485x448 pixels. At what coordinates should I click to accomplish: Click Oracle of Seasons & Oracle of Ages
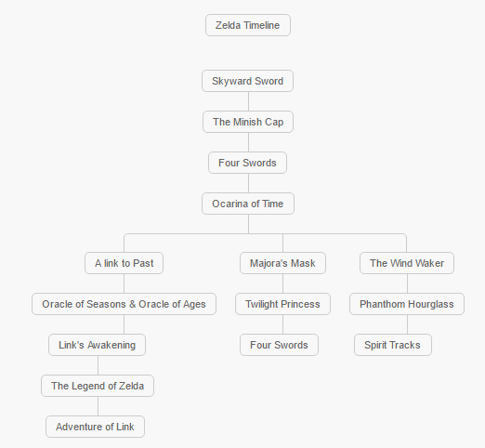[124, 304]
